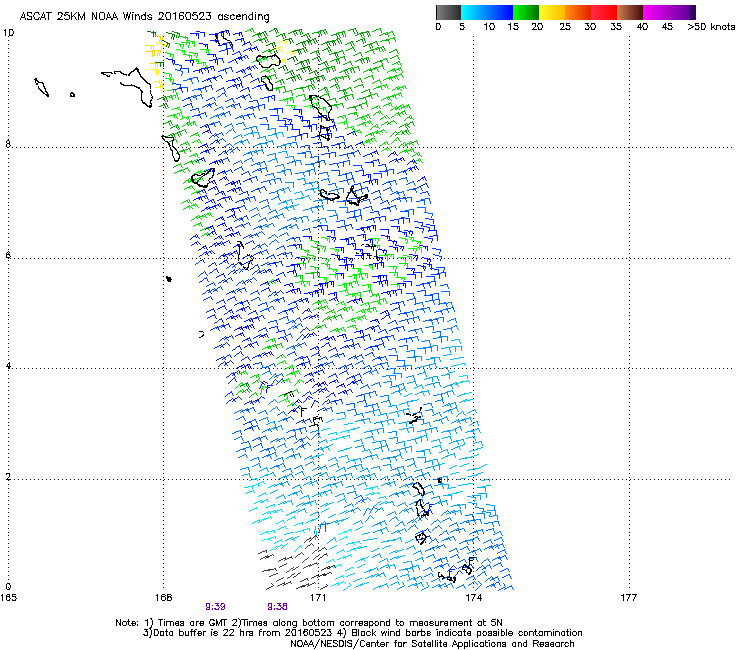The height and width of the screenshot is (650, 740).
Task: Click legend tick label 25
Action: click(565, 27)
